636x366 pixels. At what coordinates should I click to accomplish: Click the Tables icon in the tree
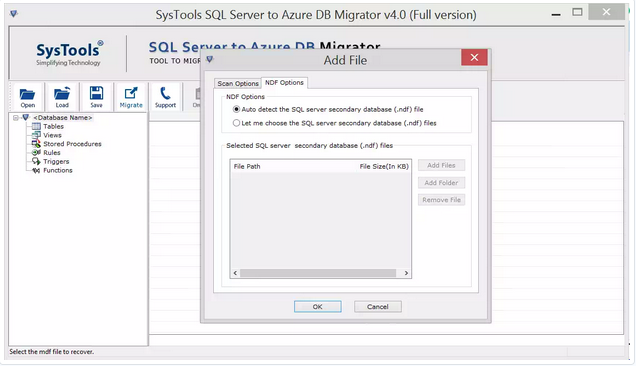coord(36,126)
